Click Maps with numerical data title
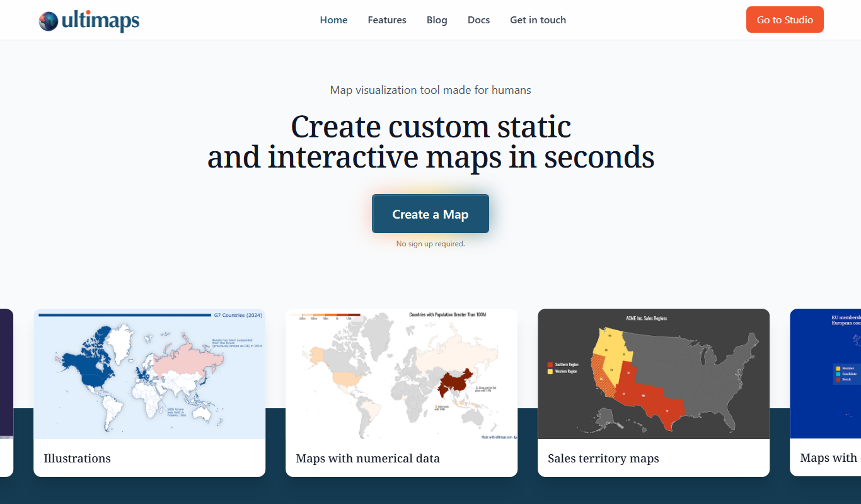Screen dimensions: 861x504 click(367, 458)
